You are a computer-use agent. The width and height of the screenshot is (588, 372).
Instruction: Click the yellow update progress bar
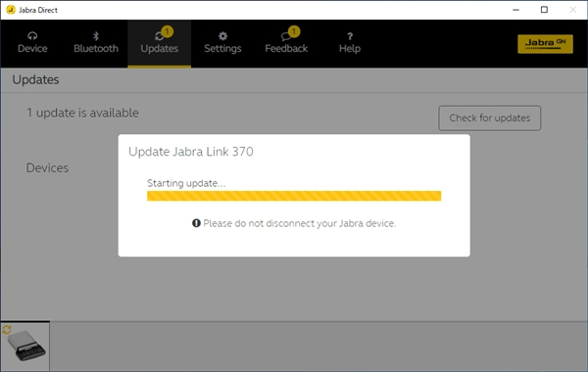coord(294,196)
